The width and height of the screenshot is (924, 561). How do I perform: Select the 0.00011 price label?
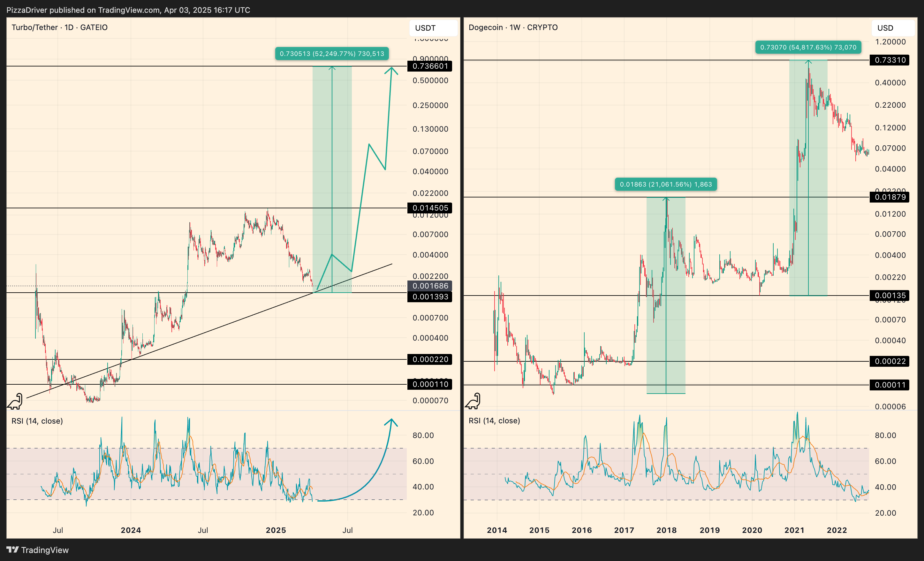pyautogui.click(x=890, y=385)
